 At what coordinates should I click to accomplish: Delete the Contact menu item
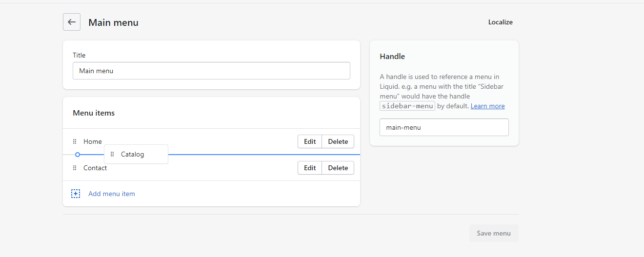pyautogui.click(x=338, y=168)
